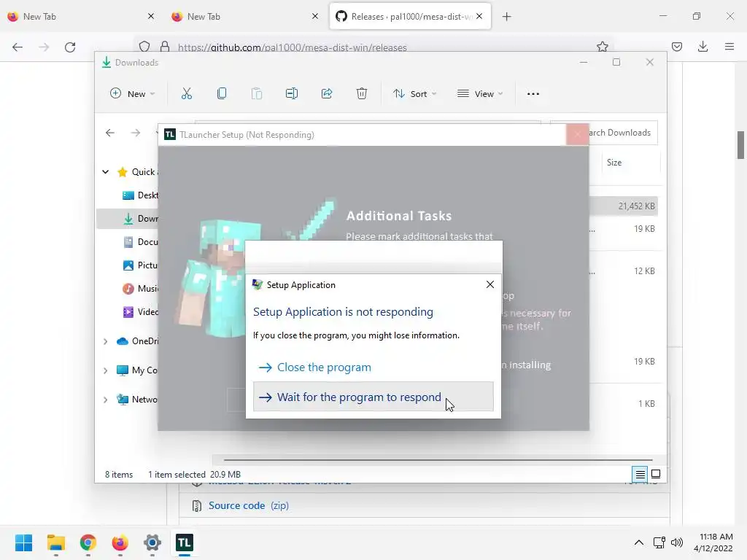The image size is (747, 560).
Task: Collapse the Quick access tree node
Action: point(105,172)
